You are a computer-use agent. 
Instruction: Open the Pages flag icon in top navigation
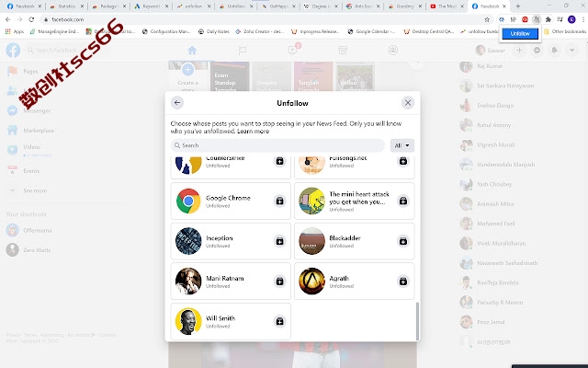pos(243,51)
